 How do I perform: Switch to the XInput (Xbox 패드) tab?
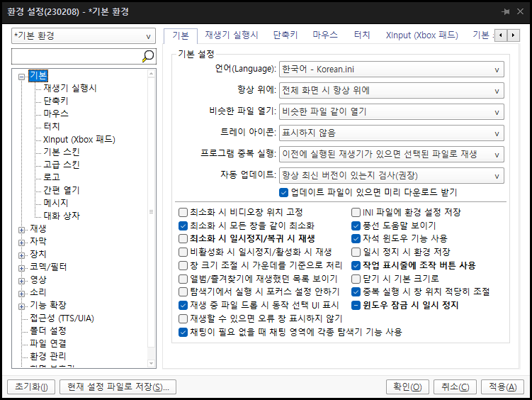click(x=421, y=35)
